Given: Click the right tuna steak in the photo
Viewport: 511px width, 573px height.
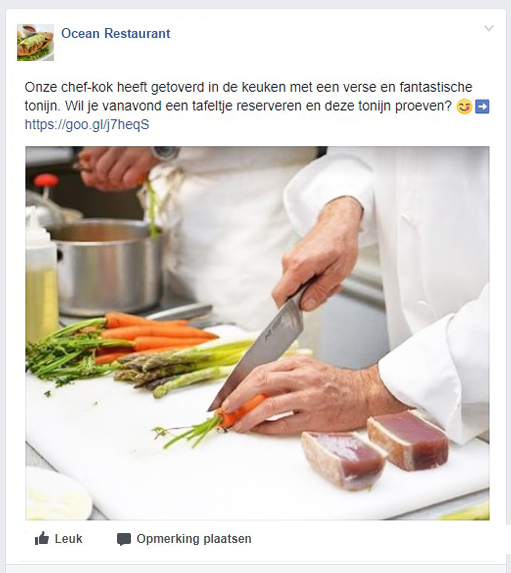Looking at the screenshot, I should [x=408, y=440].
